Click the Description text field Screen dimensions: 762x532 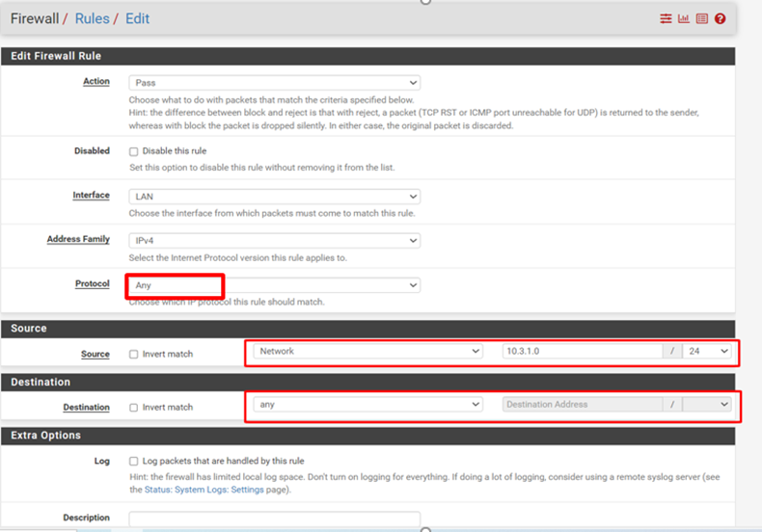[274, 519]
